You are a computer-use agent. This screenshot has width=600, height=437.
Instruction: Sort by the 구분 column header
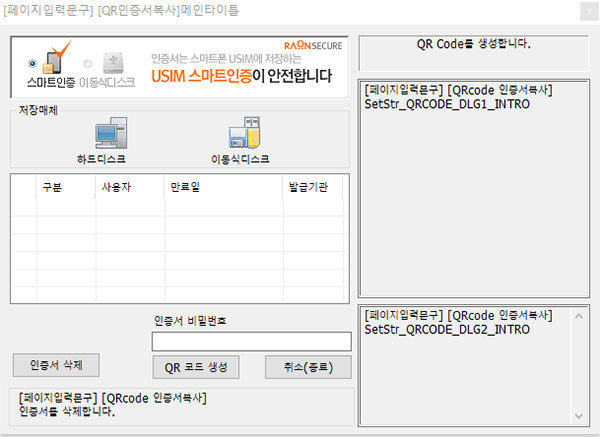click(51, 187)
